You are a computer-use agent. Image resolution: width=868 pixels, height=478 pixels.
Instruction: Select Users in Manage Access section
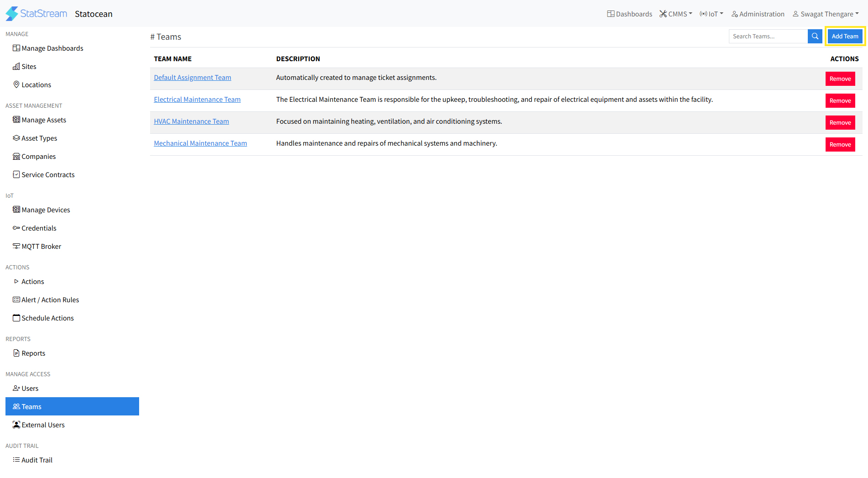click(x=30, y=389)
